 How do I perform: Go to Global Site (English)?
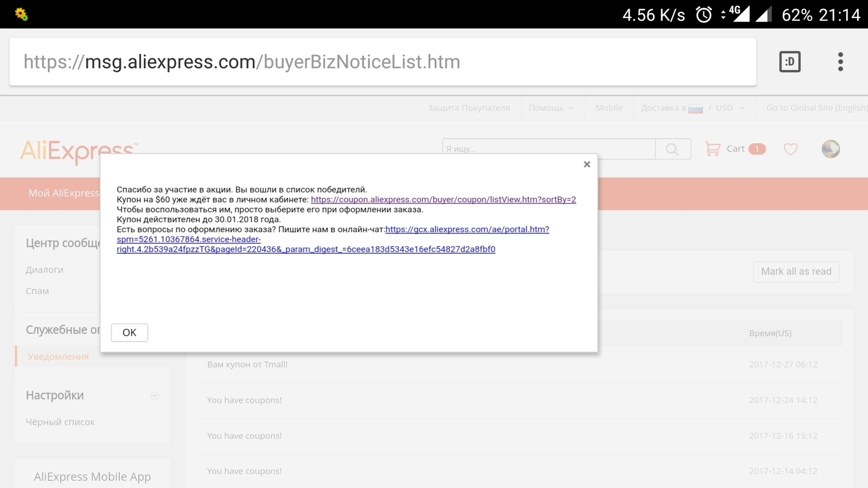point(816,108)
